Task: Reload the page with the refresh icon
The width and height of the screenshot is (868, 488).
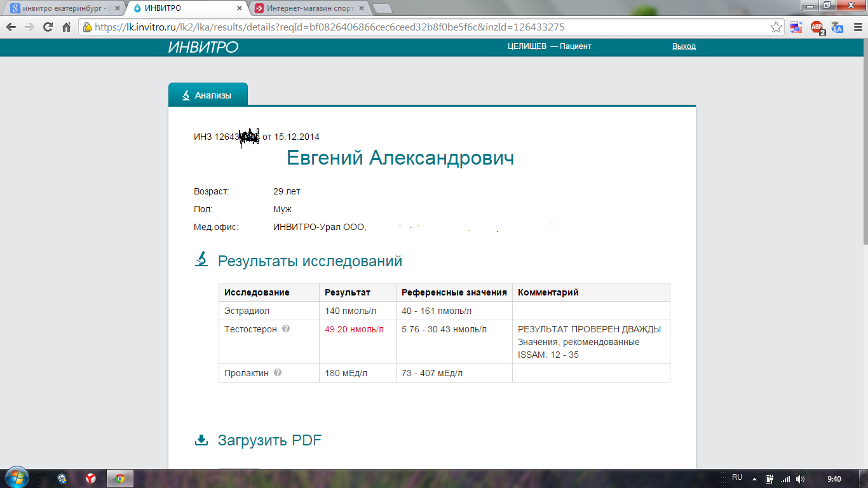Action: coord(48,27)
